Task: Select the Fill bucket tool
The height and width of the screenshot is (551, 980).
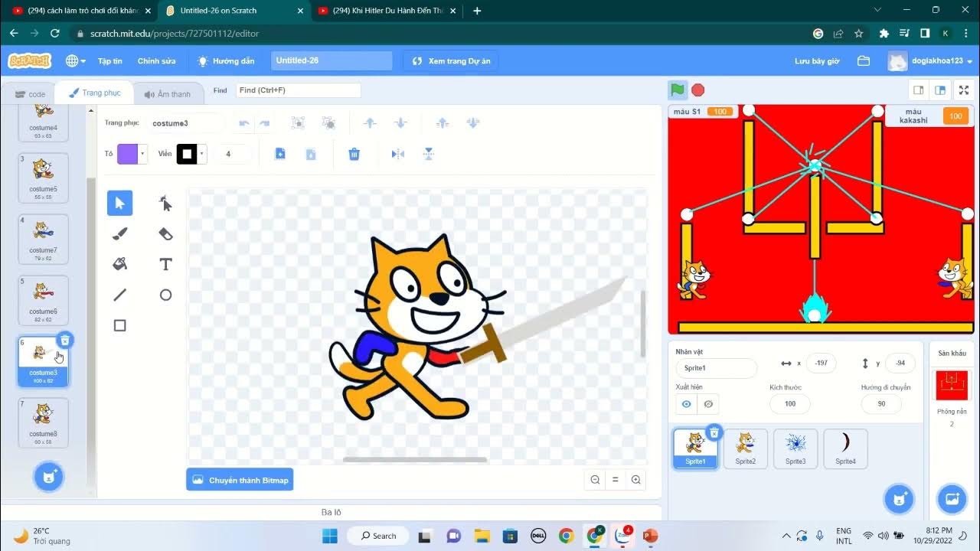Action: [119, 264]
